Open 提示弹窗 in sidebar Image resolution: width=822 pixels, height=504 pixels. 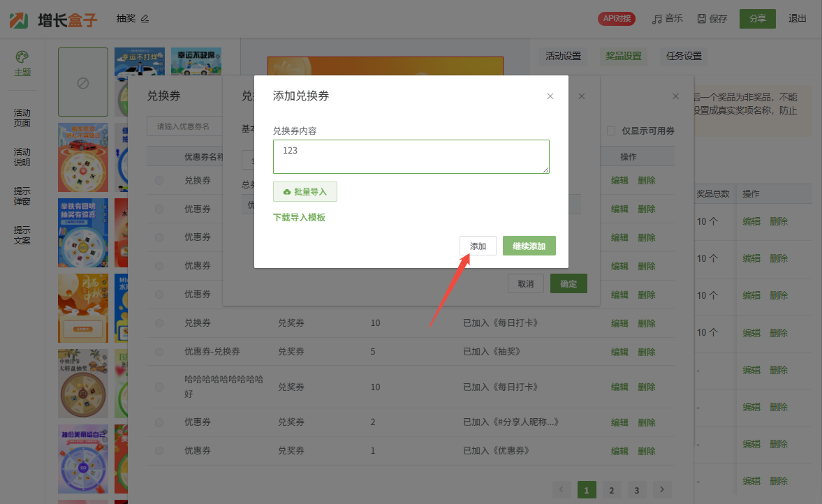click(22, 196)
